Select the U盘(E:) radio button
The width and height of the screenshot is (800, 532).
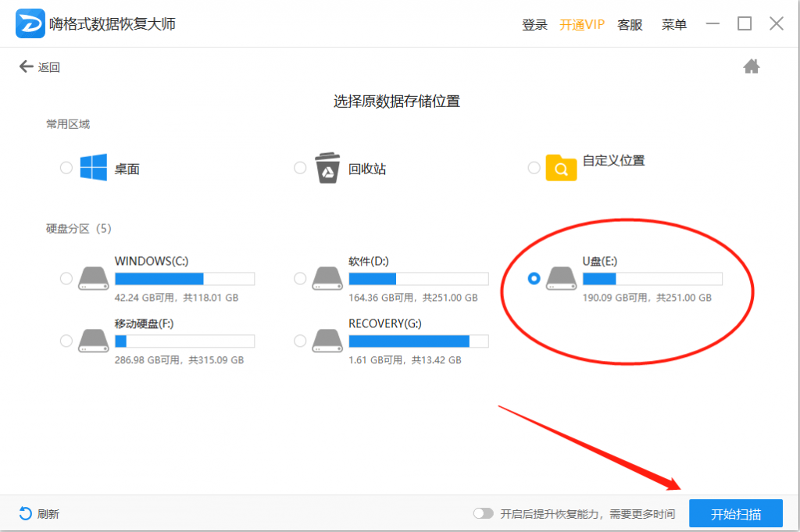click(x=534, y=278)
